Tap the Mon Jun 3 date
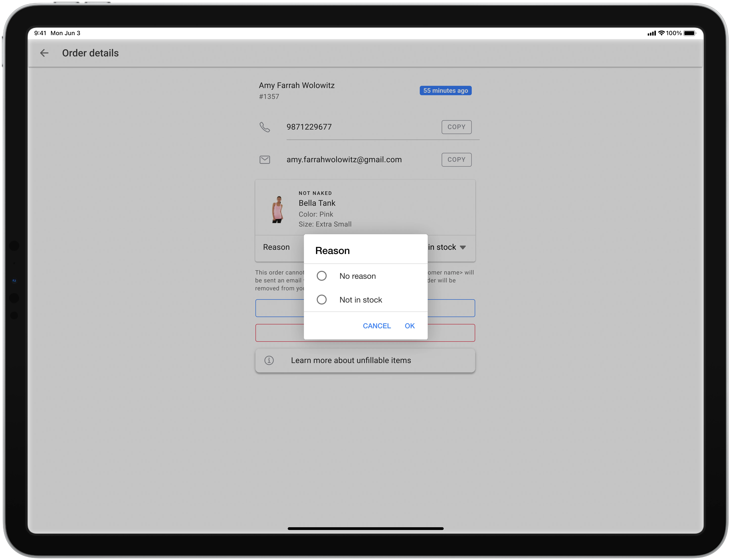 point(65,33)
